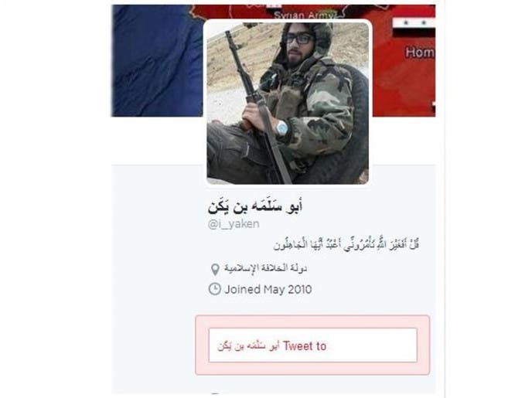Viewport: 532px width, 398px height.
Task: Click the Arabic bio verse text
Action: 346,244
